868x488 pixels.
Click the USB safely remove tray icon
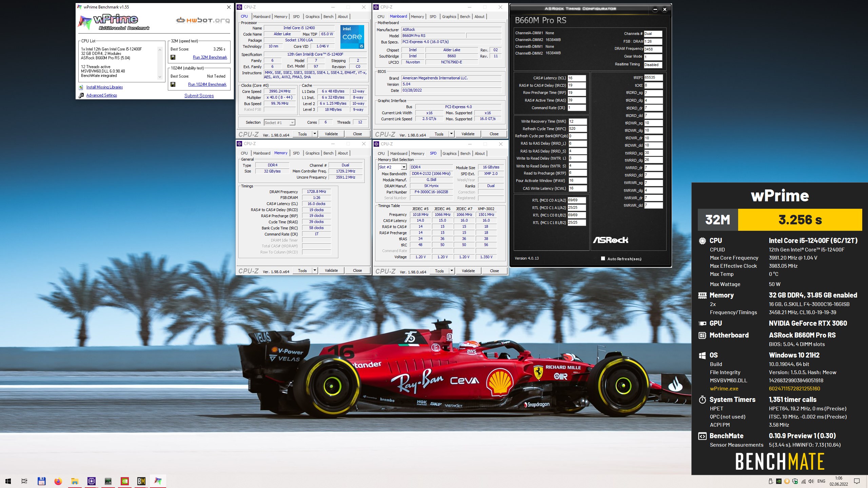(771, 481)
